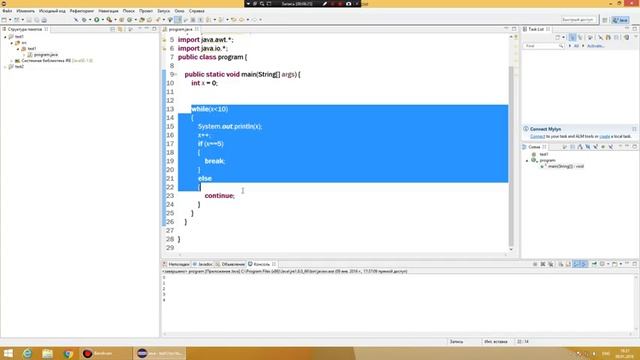The image size is (640, 360).
Task: Toggle Mark Occurrences in the main toolbar
Action: (x=178, y=20)
